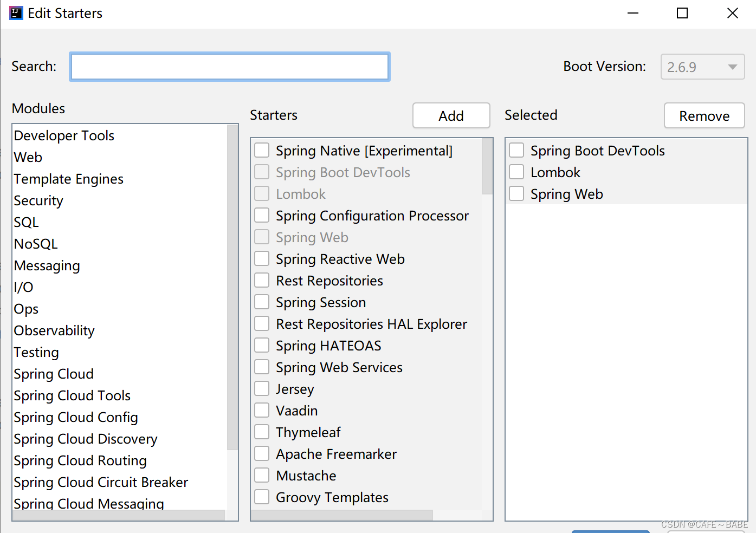
Task: Tick the Jersey checkbox
Action: click(x=262, y=388)
